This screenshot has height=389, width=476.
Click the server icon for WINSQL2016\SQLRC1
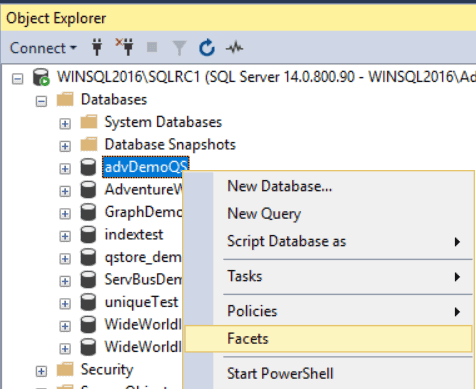pos(41,77)
